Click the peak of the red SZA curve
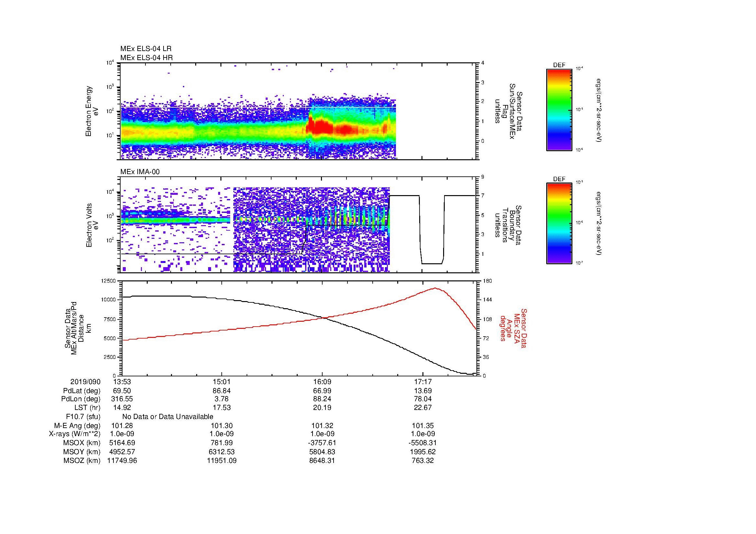The height and width of the screenshot is (534, 756). coord(435,288)
